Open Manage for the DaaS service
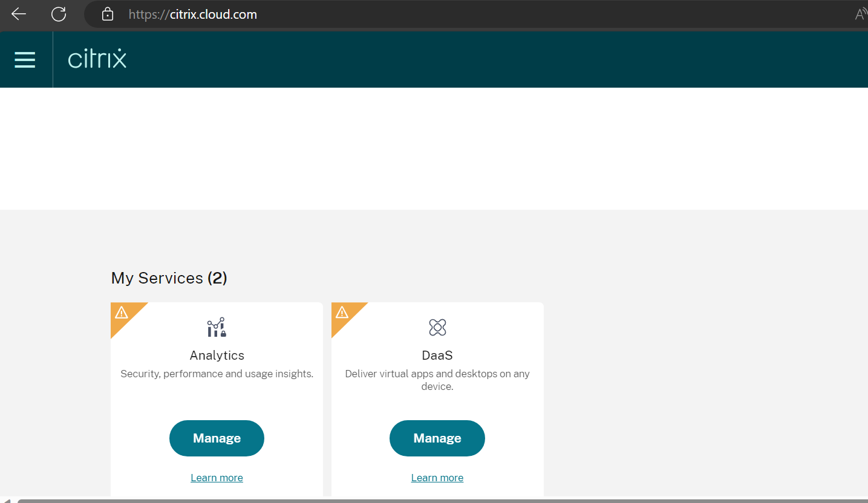868x503 pixels. pyautogui.click(x=437, y=438)
